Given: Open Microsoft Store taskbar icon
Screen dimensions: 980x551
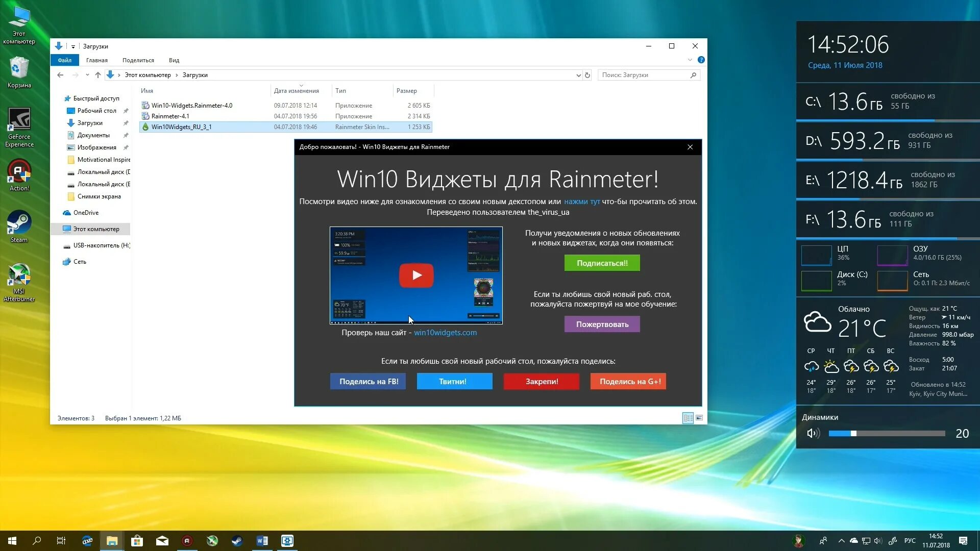Looking at the screenshot, I should pyautogui.click(x=137, y=541).
